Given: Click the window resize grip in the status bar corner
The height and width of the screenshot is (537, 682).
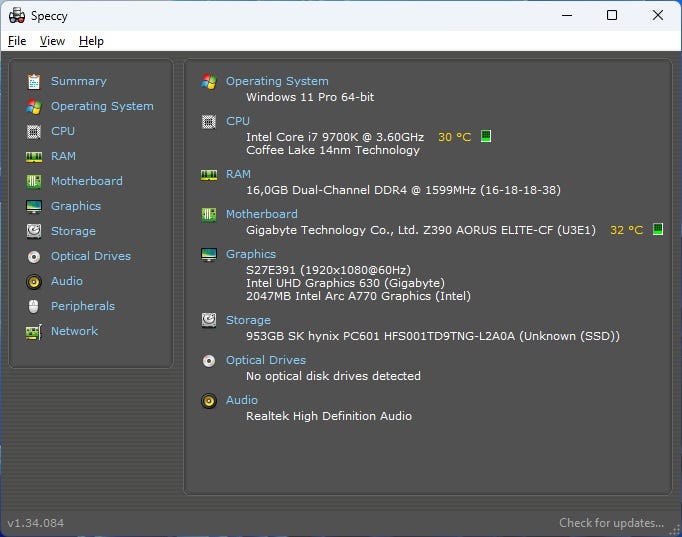Looking at the screenshot, I should (x=675, y=528).
